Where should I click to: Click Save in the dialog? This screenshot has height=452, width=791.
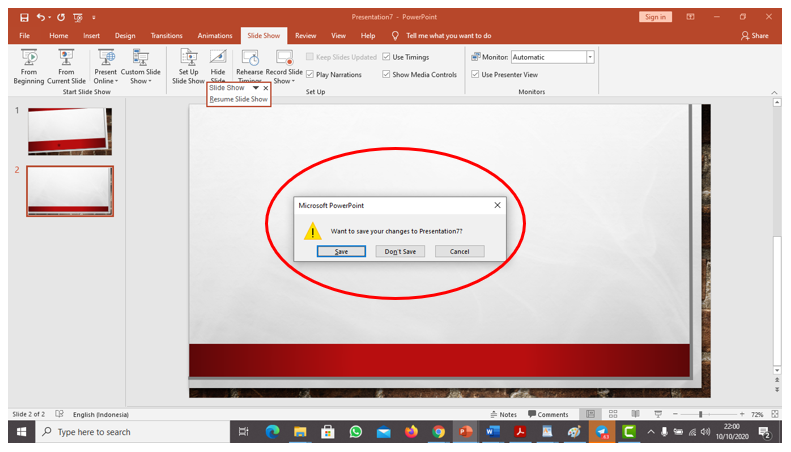(x=342, y=251)
